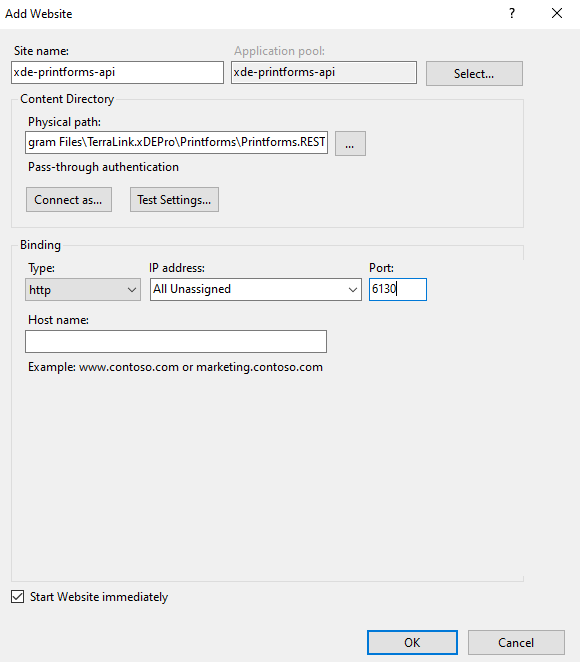Click the Pass-through authentication text
580x662 pixels.
103,167
